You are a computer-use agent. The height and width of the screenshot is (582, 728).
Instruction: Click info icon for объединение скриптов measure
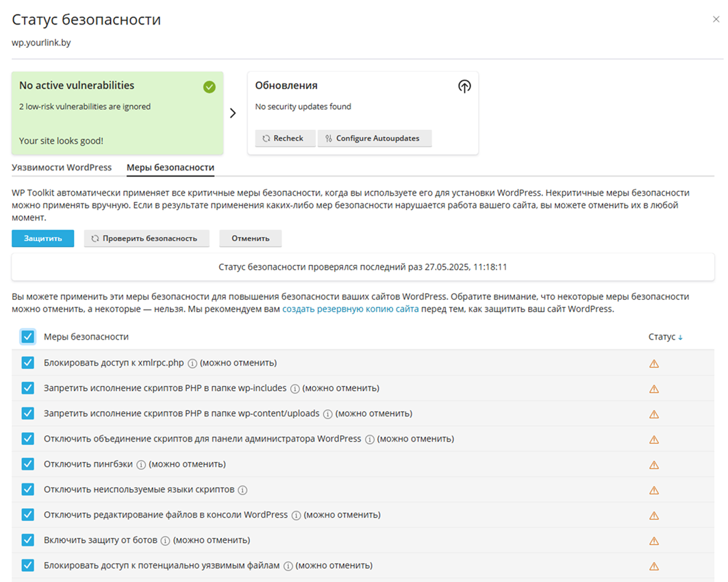(370, 440)
